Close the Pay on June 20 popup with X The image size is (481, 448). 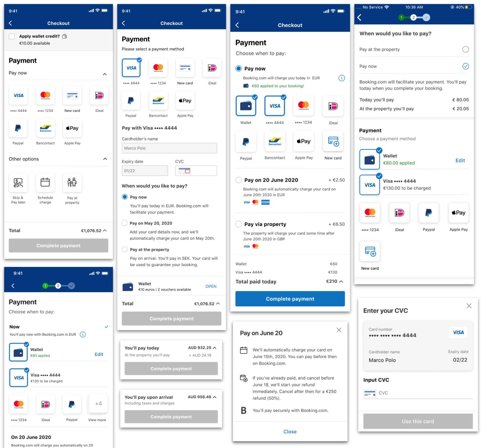tap(339, 330)
